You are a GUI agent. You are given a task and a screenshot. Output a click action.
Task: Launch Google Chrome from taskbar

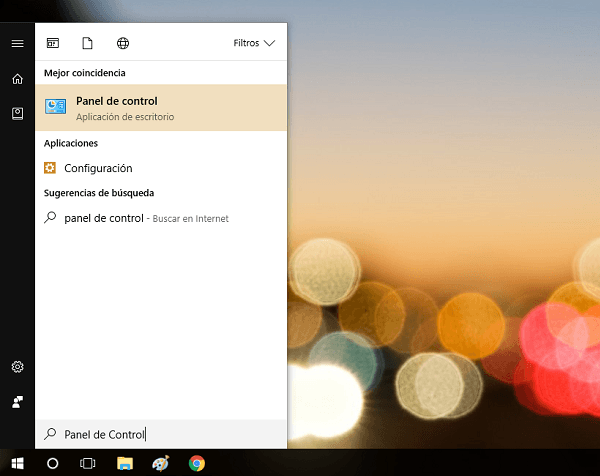(197, 463)
